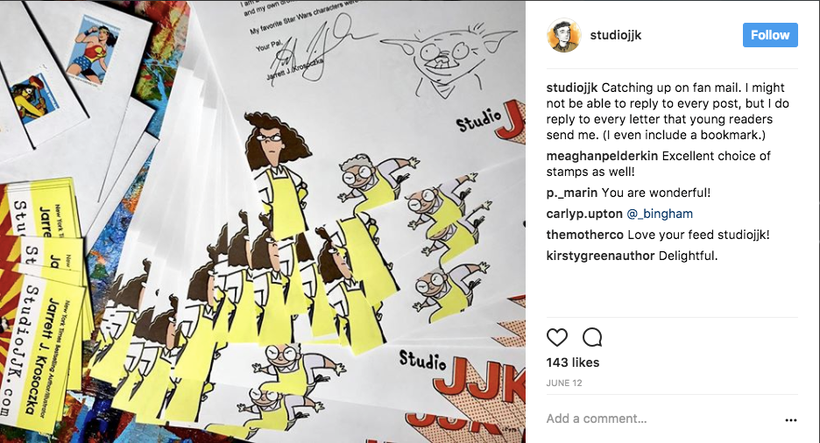
Task: Open kirstygreenauthor's commenter profile
Action: tap(600, 256)
